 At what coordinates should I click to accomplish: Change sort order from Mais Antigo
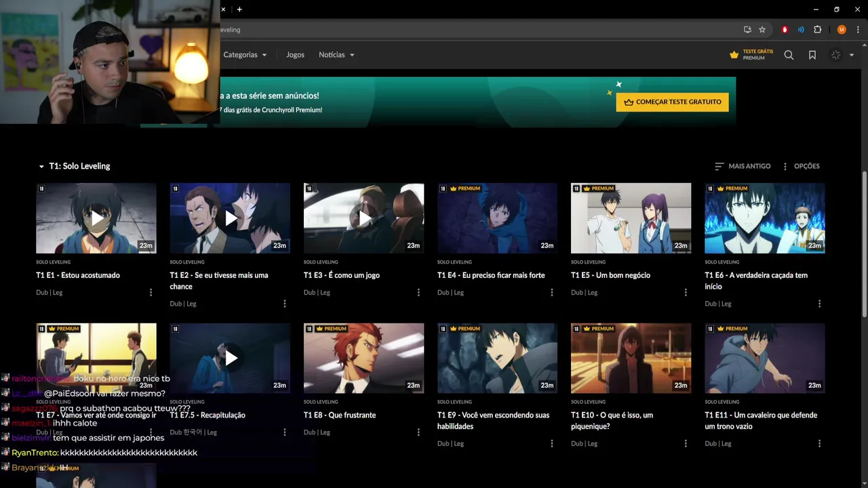point(743,166)
